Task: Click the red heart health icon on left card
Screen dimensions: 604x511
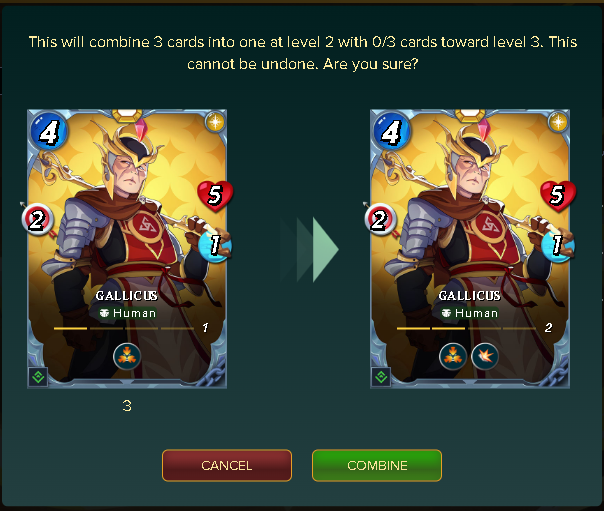Action: 215,196
